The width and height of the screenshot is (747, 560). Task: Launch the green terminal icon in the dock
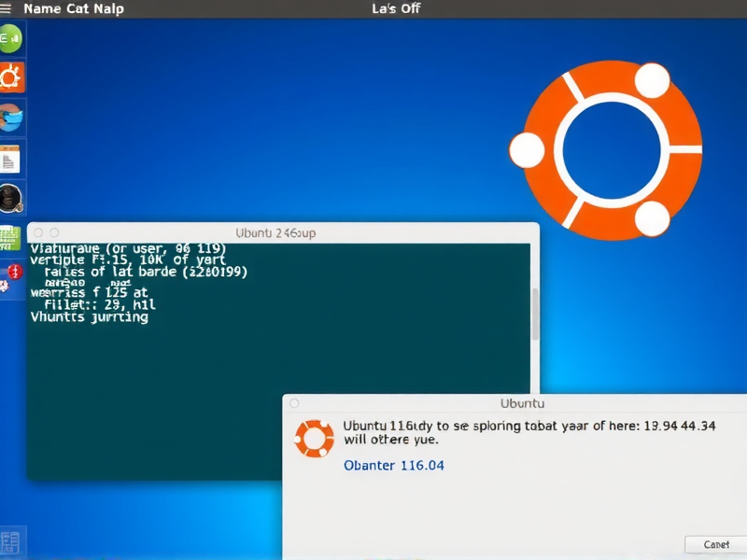9,235
